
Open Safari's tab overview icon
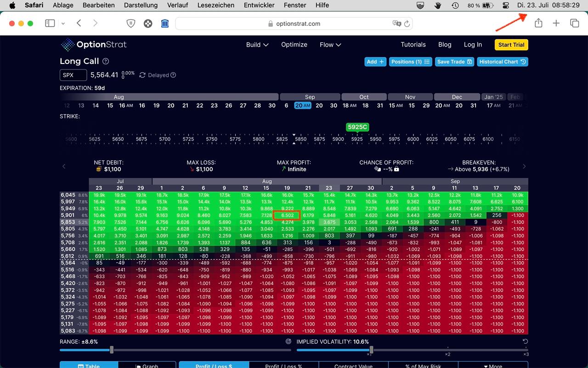pos(574,23)
